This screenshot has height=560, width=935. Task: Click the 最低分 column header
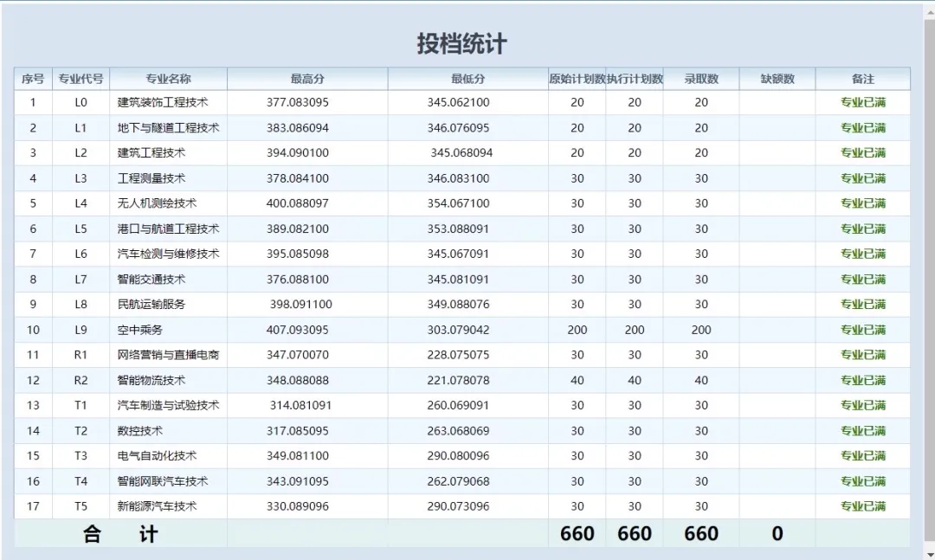pos(467,79)
